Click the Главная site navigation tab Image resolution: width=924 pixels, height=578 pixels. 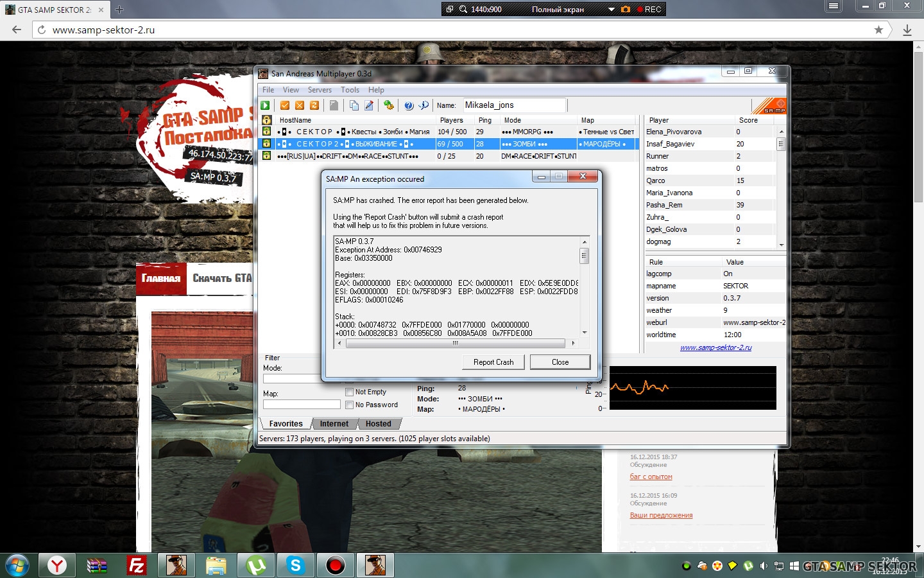[161, 278]
